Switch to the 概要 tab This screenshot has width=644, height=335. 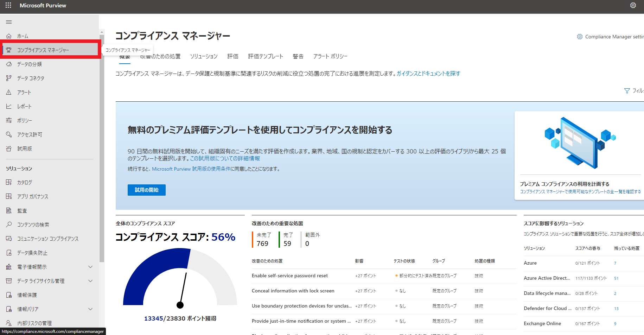pos(125,57)
